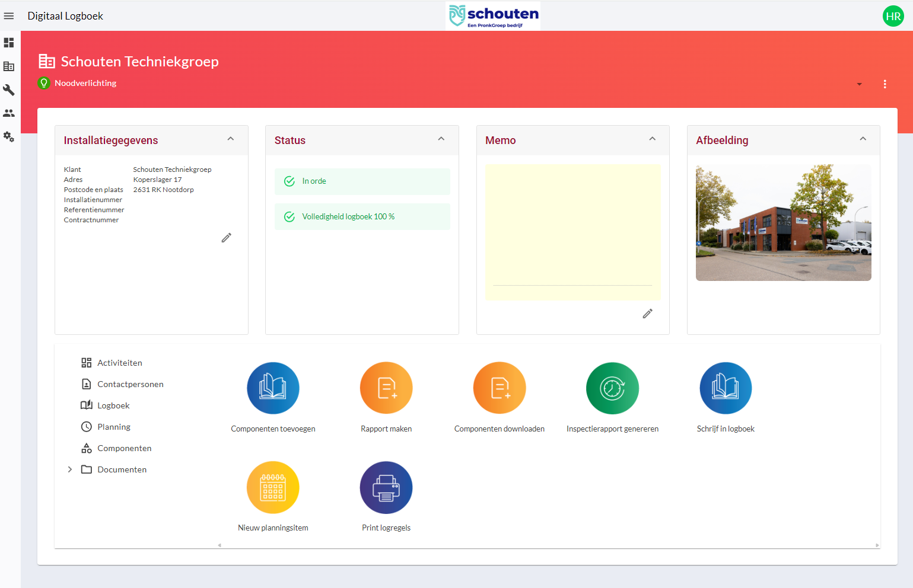Open the dropdown arrow in red header
The width and height of the screenshot is (913, 588).
pos(859,84)
